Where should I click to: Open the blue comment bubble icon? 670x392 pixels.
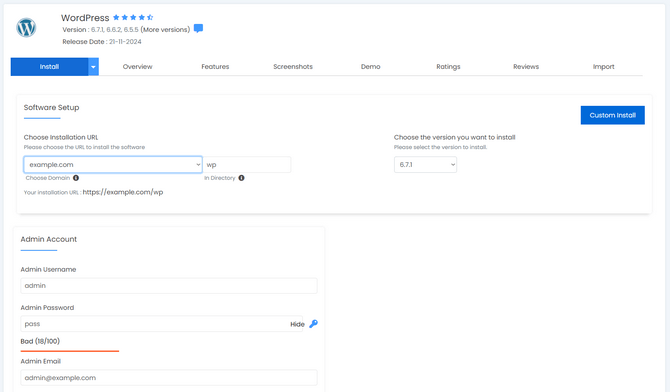[x=198, y=29]
